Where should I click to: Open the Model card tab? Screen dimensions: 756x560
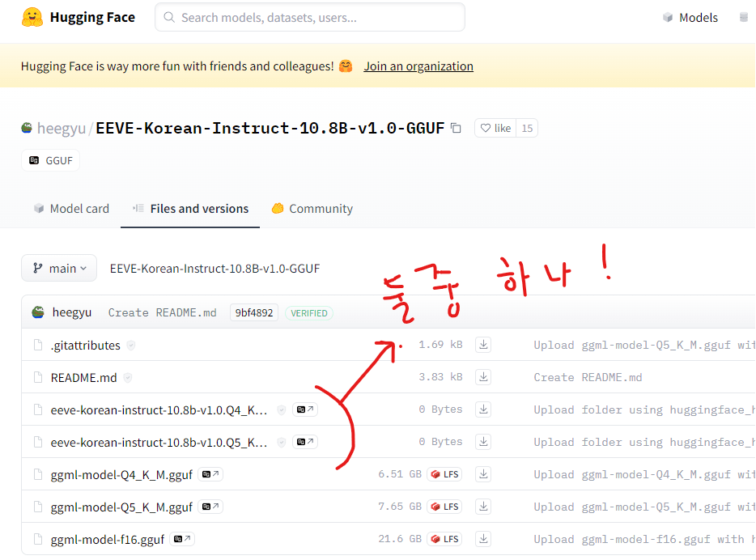[71, 209]
